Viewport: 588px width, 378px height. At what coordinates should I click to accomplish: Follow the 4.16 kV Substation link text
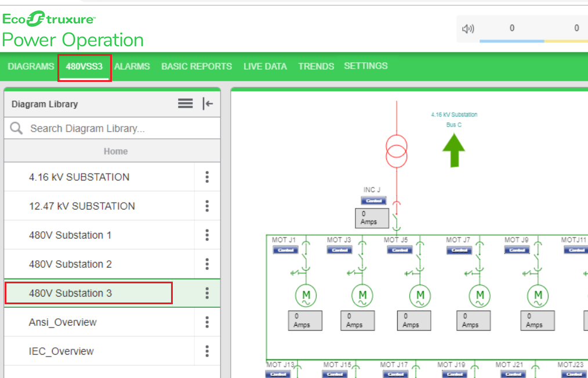coord(454,114)
